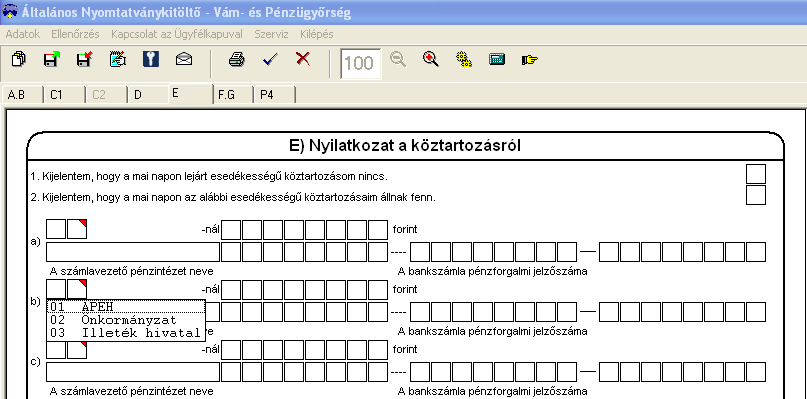Click the notepad with pencil icon
807x399 pixels.
pyautogui.click(x=118, y=59)
